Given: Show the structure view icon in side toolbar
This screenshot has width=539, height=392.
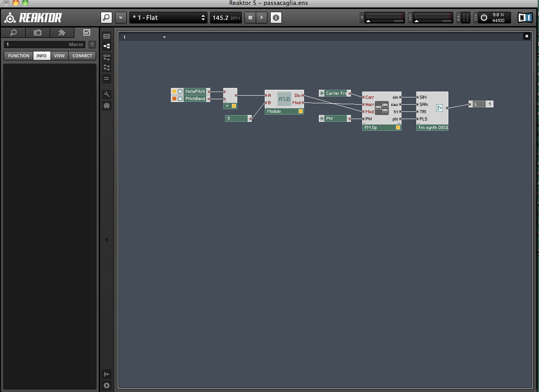Looking at the screenshot, I should click(x=106, y=46).
